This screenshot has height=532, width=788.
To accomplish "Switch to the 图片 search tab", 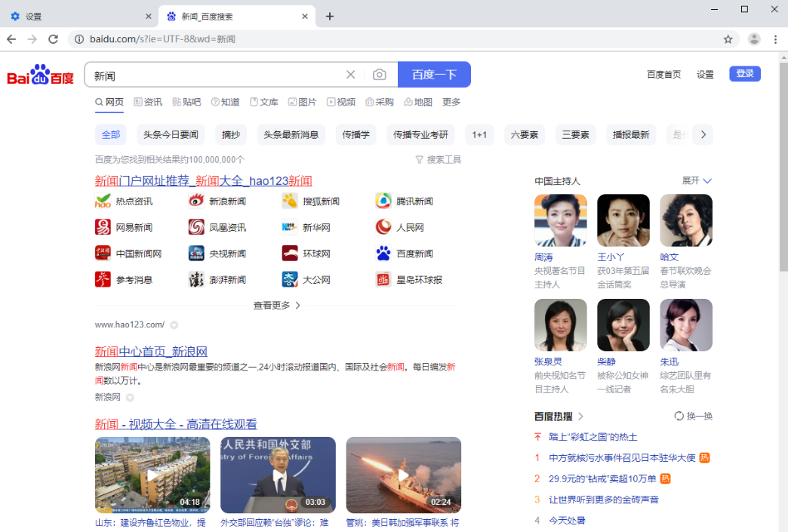I will (302, 102).
